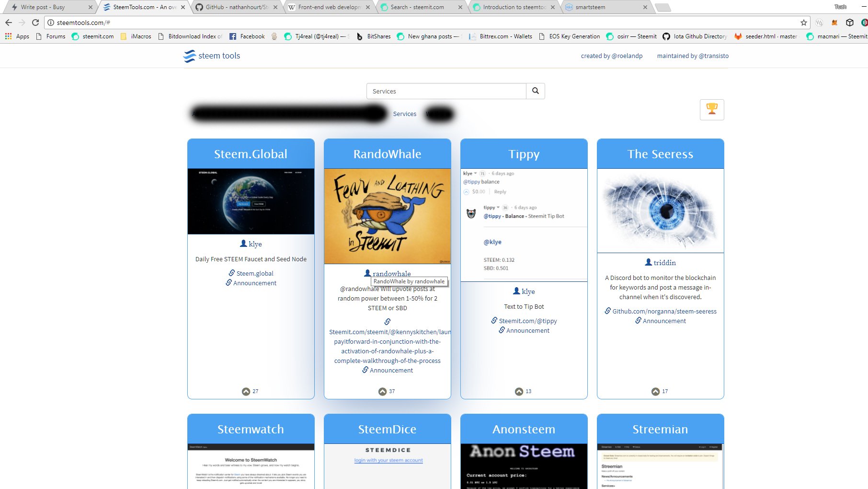Focus the Services search field
Image resolution: width=868 pixels, height=489 pixels.
446,91
